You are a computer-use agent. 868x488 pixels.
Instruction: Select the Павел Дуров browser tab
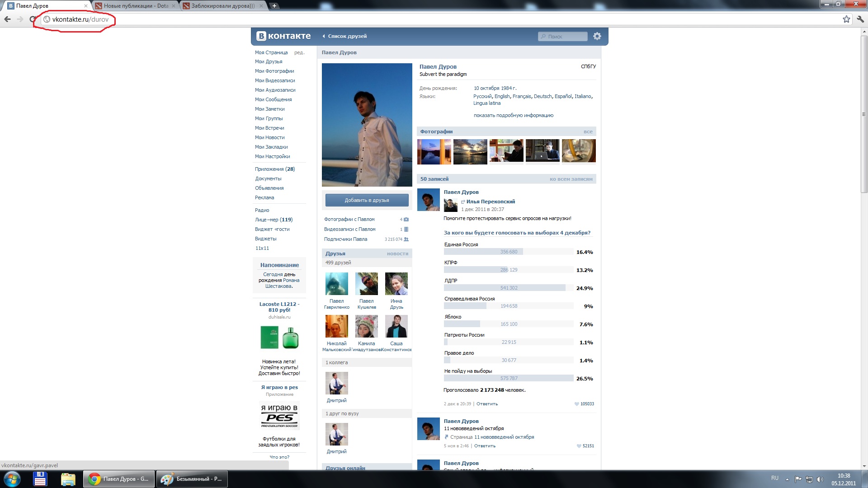(47, 6)
